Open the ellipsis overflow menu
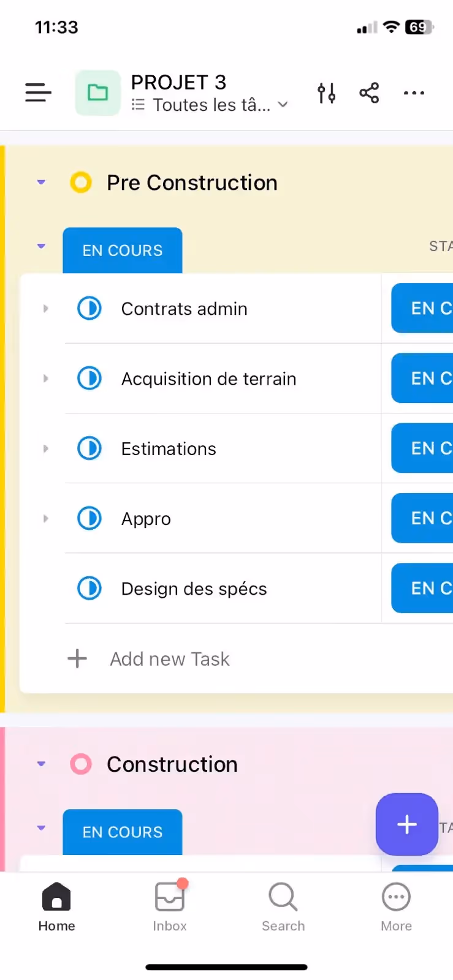This screenshot has height=980, width=453. click(414, 92)
